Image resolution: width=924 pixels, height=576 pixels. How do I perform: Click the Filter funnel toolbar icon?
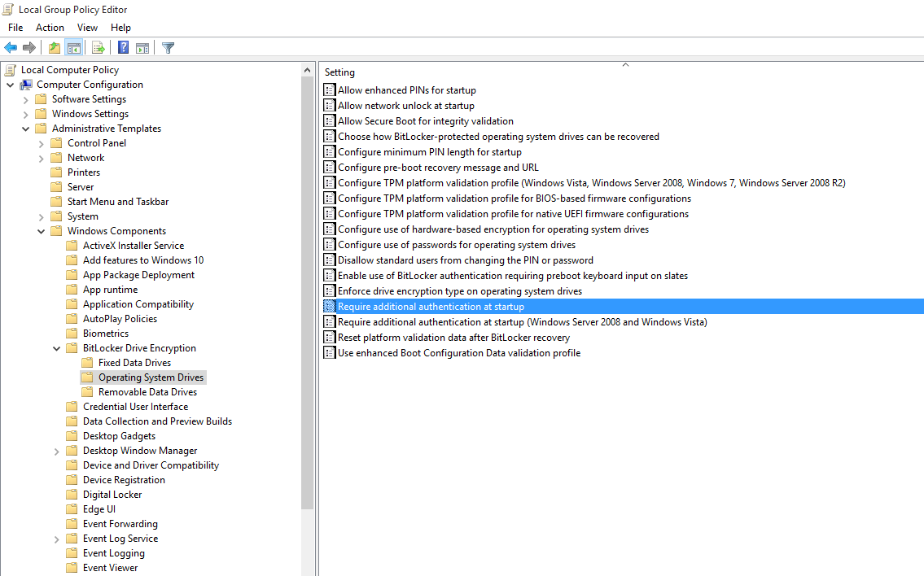coord(168,48)
